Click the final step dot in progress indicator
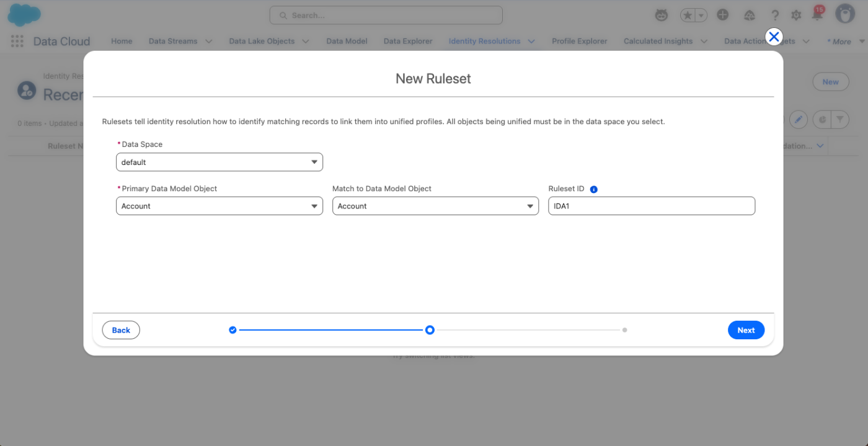868x446 pixels. pyautogui.click(x=624, y=330)
